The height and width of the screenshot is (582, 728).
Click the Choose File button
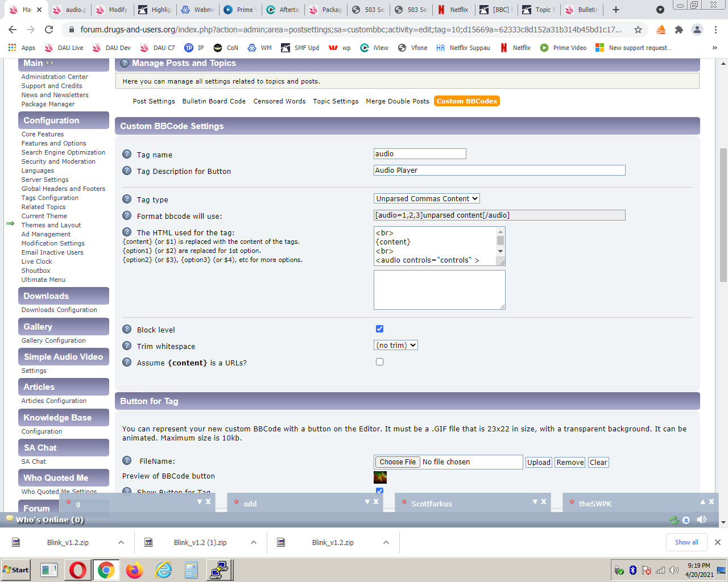coord(398,462)
